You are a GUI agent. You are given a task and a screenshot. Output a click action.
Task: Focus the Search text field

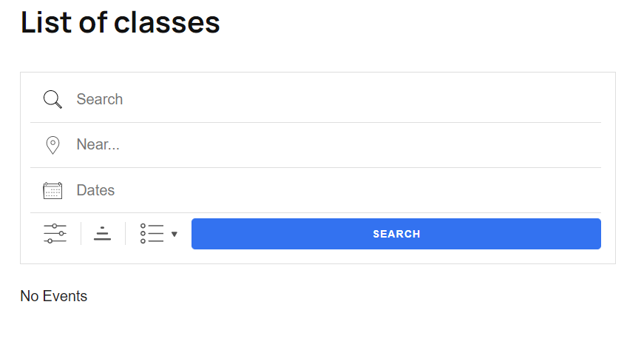pos(333,99)
